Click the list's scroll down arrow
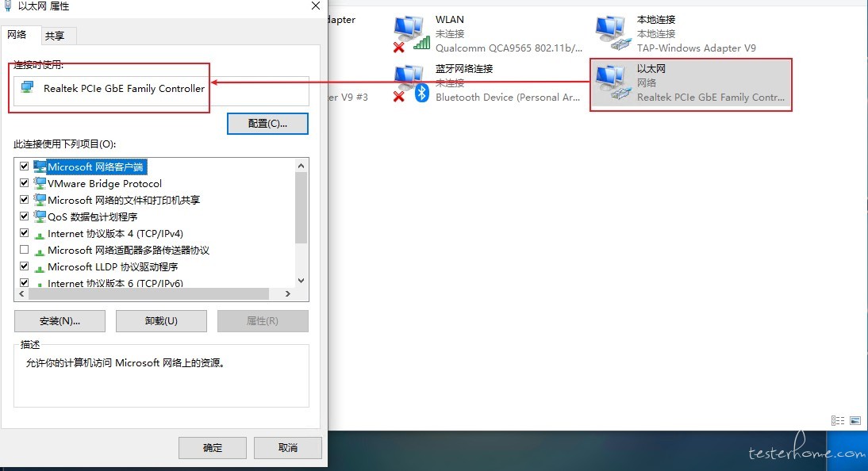868x471 pixels. point(301,281)
